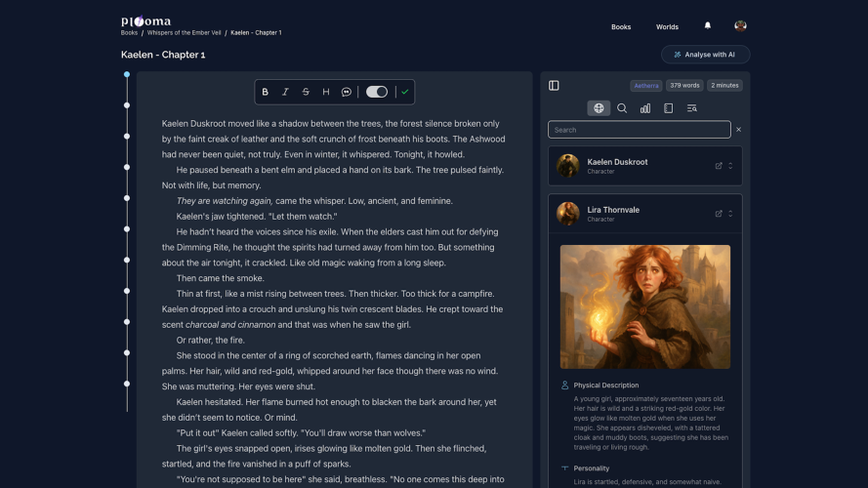Screen dimensions: 868x488
Task: Click the 379 words badge
Action: [684, 85]
